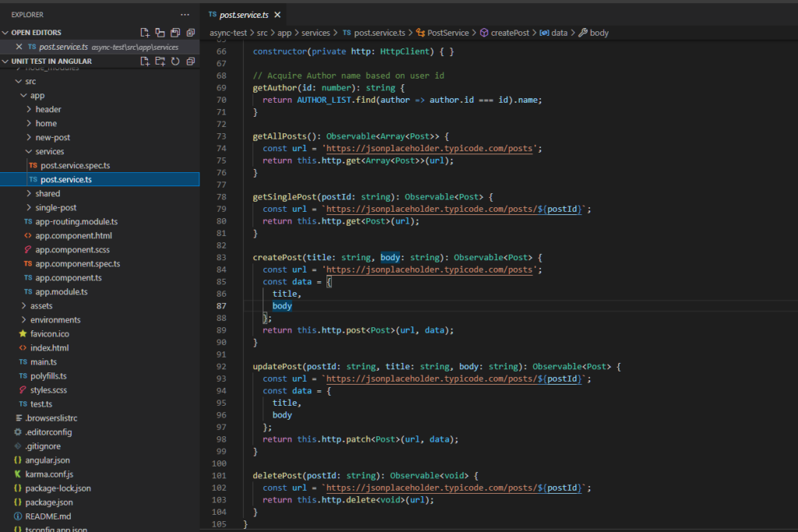Image resolution: width=798 pixels, height=532 pixels.
Task: Click the Save All icon in Open Editors
Action: (x=175, y=33)
